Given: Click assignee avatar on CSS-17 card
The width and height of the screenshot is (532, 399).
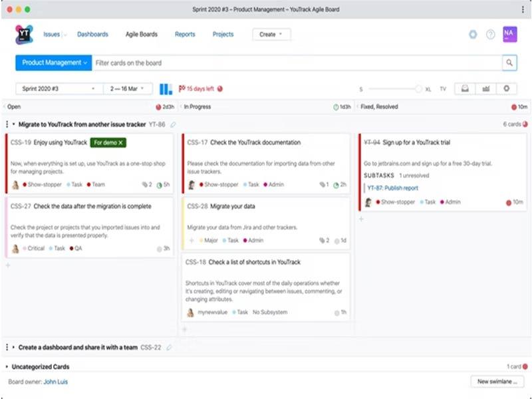Looking at the screenshot, I should click(x=192, y=185).
